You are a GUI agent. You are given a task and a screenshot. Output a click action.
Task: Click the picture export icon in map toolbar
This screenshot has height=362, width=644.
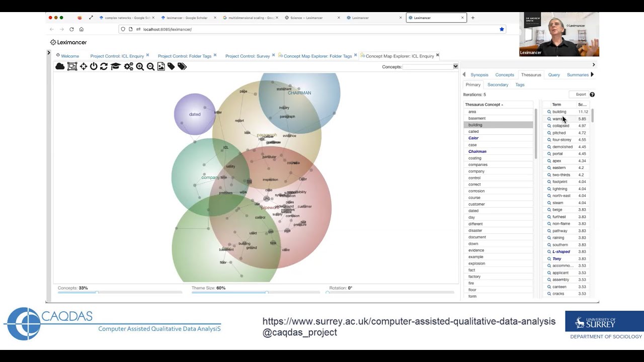click(161, 66)
